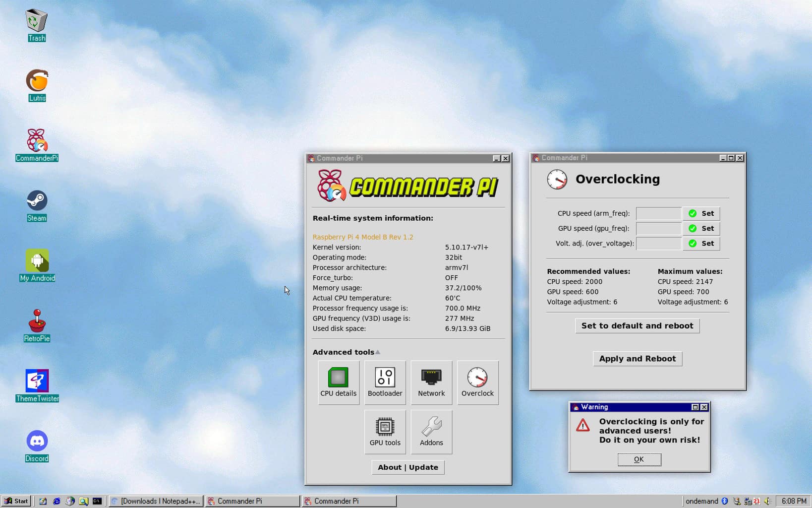Click the network computers tray icon
This screenshot has width=812, height=508.
tap(747, 501)
